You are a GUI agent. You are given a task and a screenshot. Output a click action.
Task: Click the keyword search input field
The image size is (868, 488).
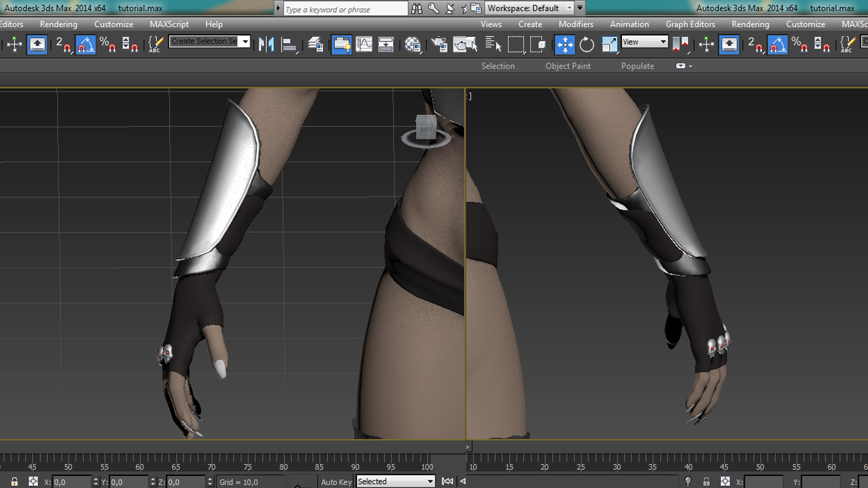(344, 9)
